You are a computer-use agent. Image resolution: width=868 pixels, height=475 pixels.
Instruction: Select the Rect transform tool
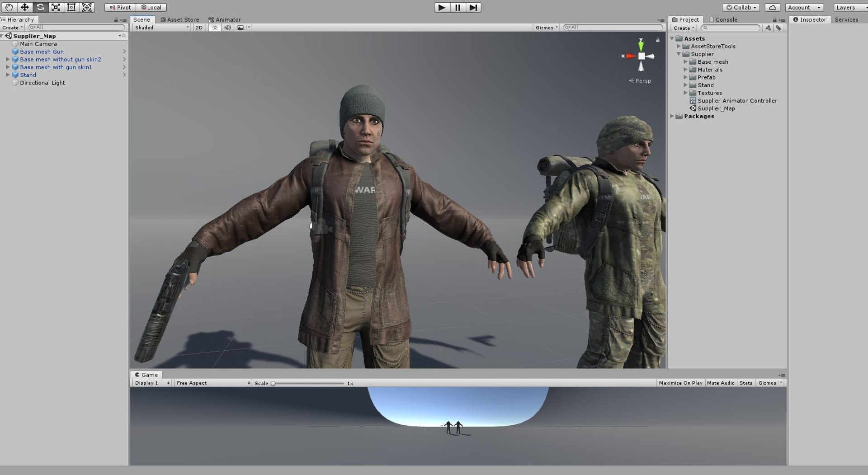[71, 7]
